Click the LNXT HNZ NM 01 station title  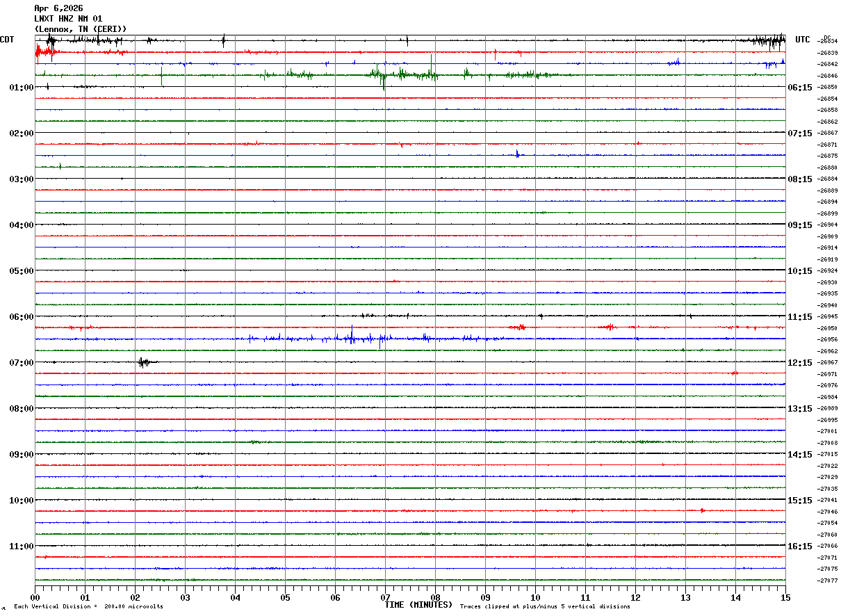pos(68,19)
